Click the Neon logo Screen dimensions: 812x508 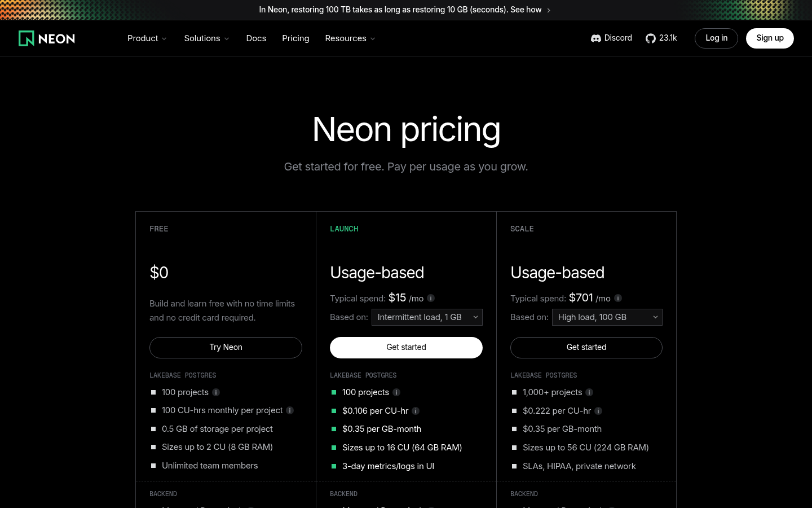[47, 38]
